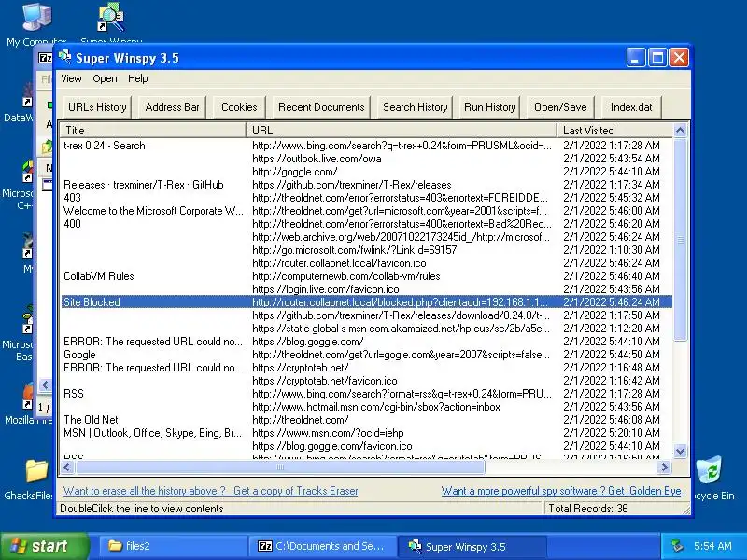747x560 pixels.
Task: Select the RSS bing search row
Action: tap(366, 394)
